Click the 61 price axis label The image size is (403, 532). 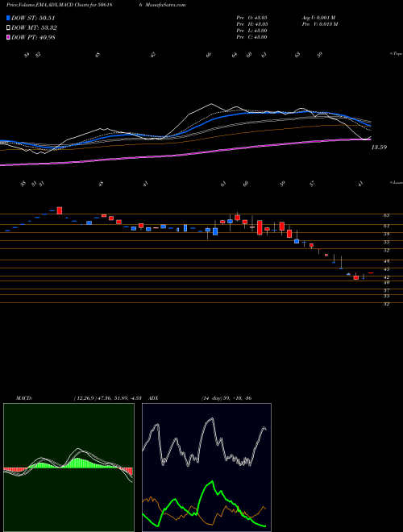click(x=386, y=226)
